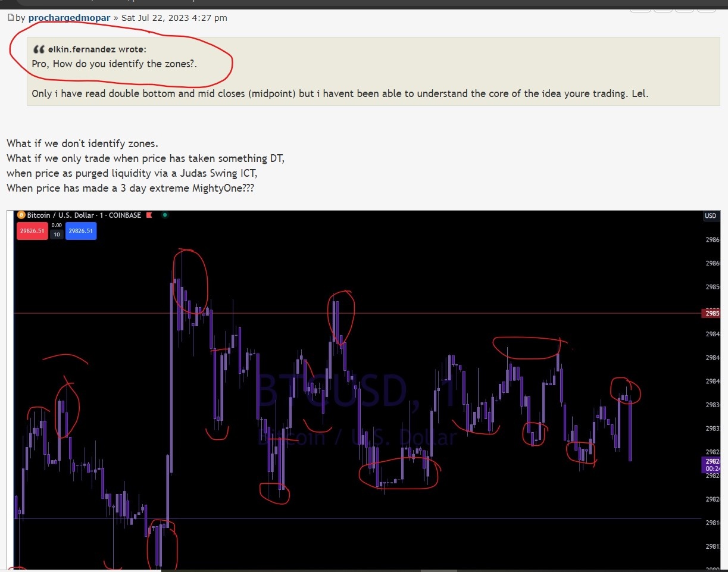This screenshot has width=728, height=572.
Task: Click the red flag icon beside COINBASE
Action: click(149, 215)
